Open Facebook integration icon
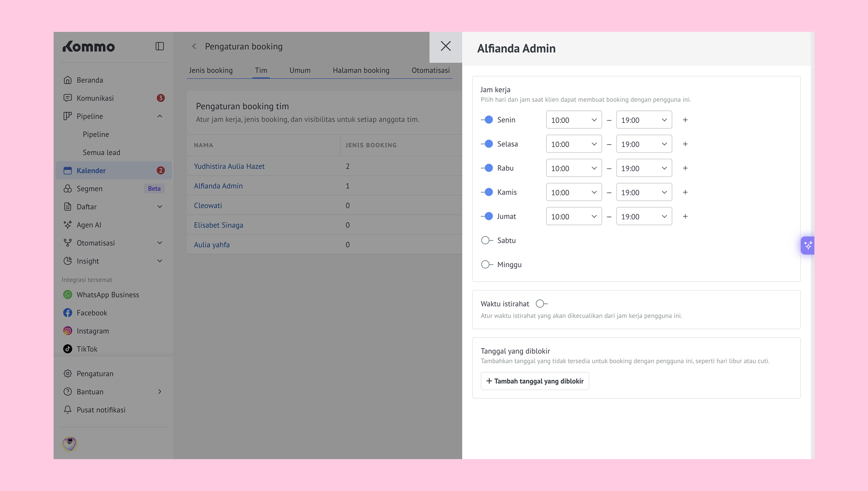This screenshot has width=868, height=491. 68,313
